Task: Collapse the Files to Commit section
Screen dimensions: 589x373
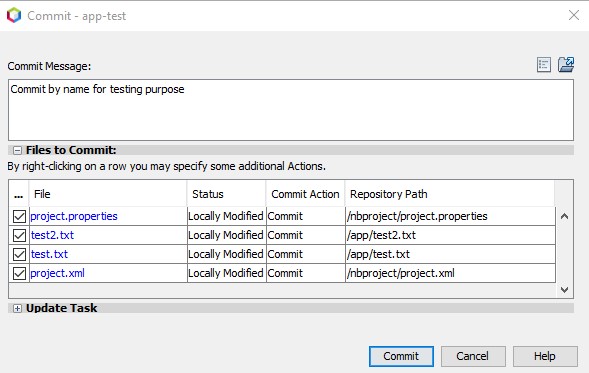Action: 17,151
